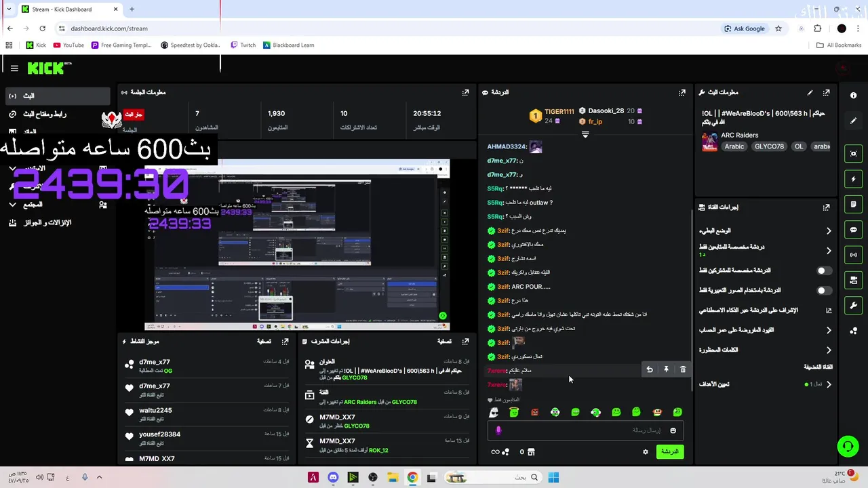The height and width of the screenshot is (488, 868).
Task: Click the shop icon below chat
Action: click(531, 452)
